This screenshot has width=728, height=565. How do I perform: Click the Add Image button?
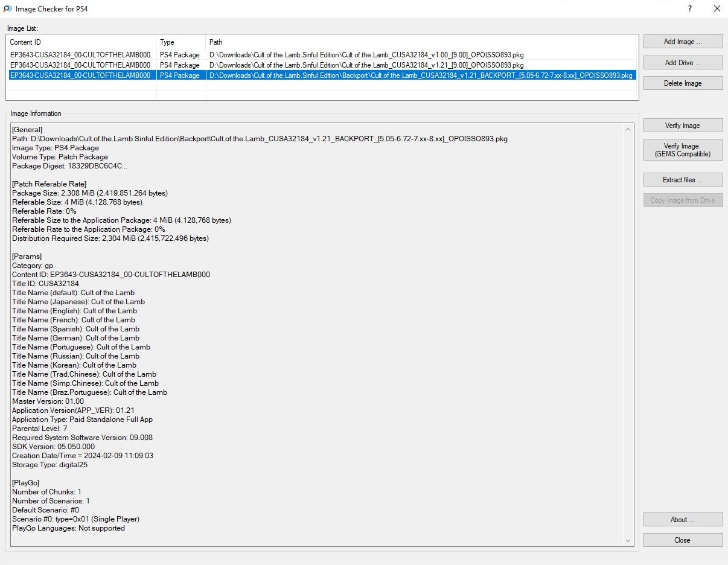[683, 42]
